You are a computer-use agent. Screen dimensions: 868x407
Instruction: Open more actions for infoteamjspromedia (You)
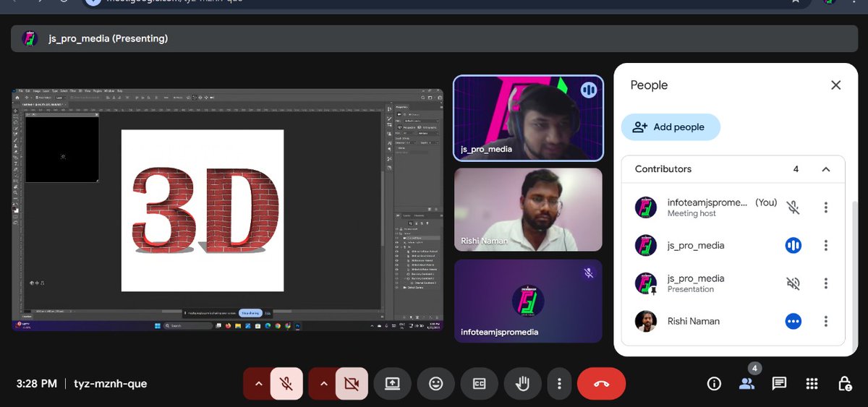click(825, 207)
